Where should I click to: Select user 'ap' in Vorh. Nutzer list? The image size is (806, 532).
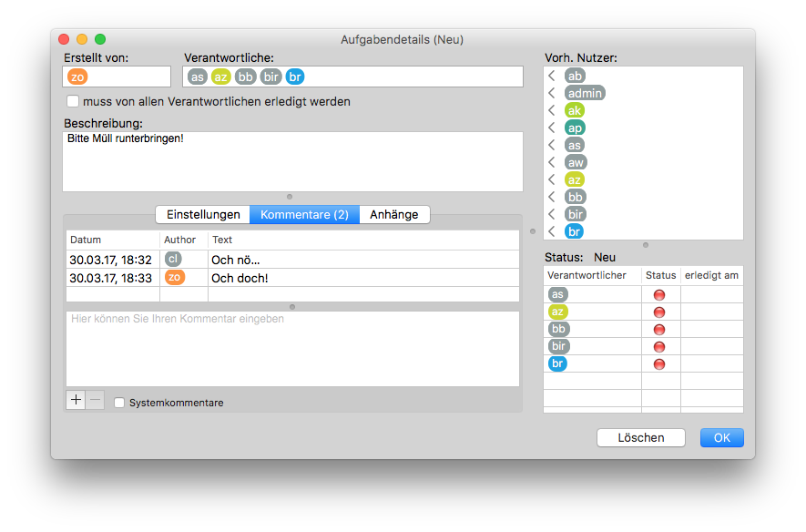[576, 128]
